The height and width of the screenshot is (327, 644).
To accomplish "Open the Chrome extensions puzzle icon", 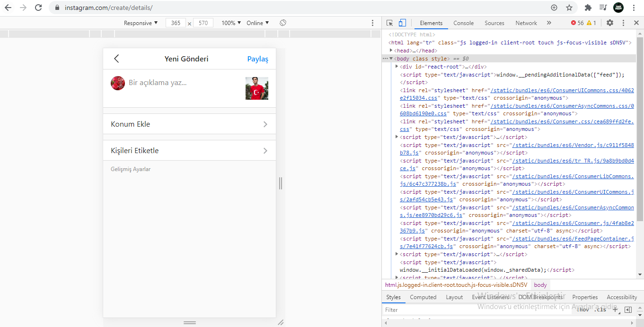I will [x=588, y=8].
